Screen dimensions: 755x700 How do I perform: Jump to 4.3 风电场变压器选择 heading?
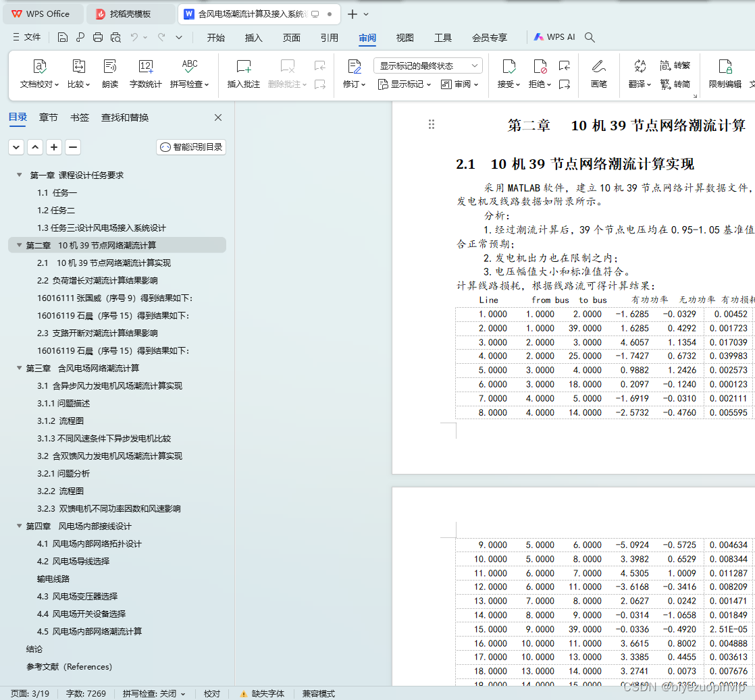coord(77,596)
